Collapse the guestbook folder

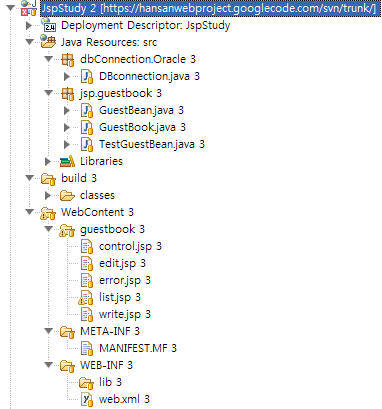(x=49, y=229)
